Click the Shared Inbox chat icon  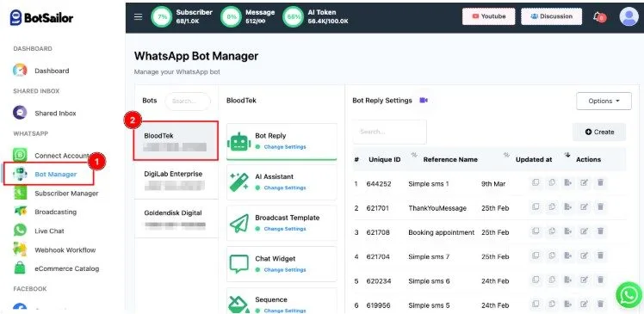20,113
